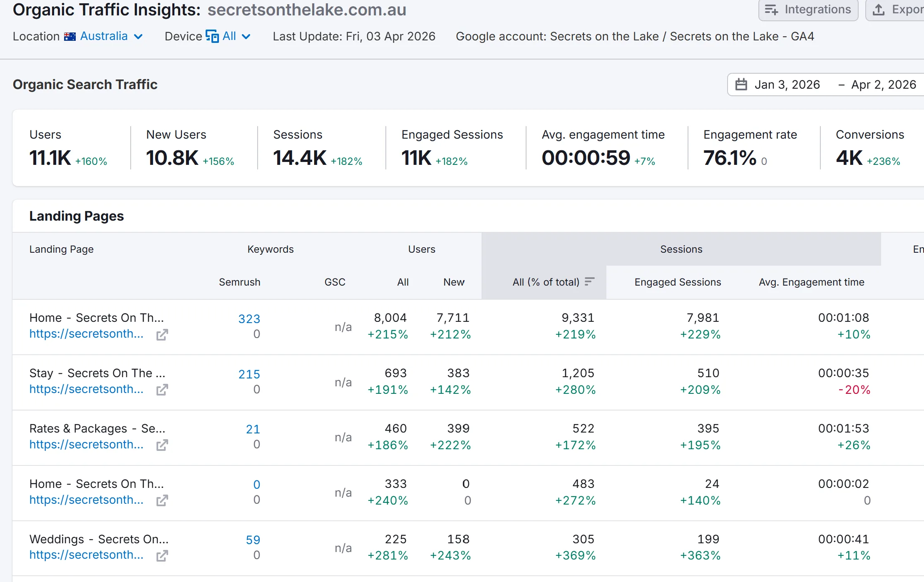Sort by Semrush keywords column

point(240,282)
